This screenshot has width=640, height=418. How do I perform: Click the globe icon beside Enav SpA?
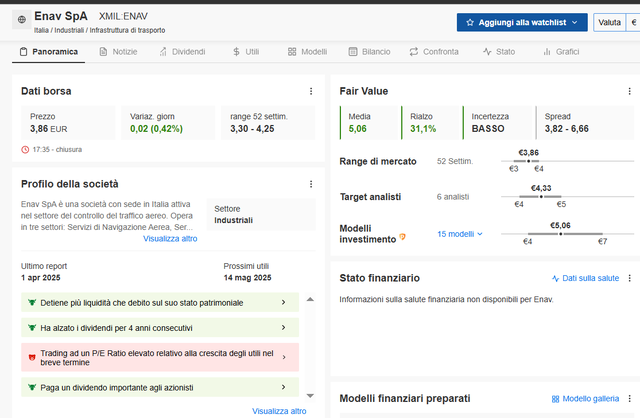pyautogui.click(x=22, y=20)
